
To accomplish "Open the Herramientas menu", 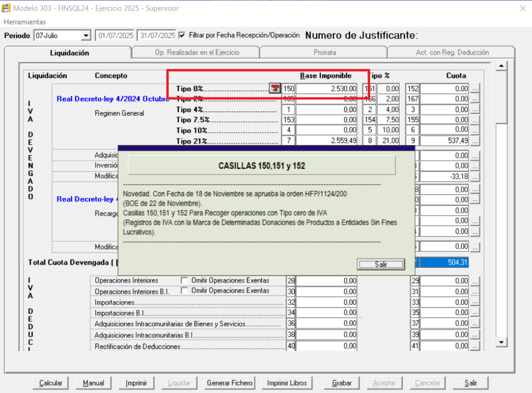I will point(25,22).
